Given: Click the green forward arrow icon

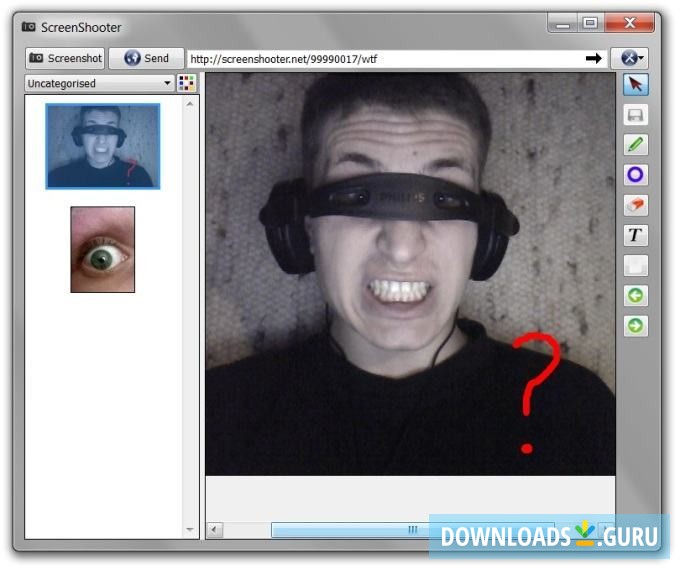Looking at the screenshot, I should pos(638,327).
